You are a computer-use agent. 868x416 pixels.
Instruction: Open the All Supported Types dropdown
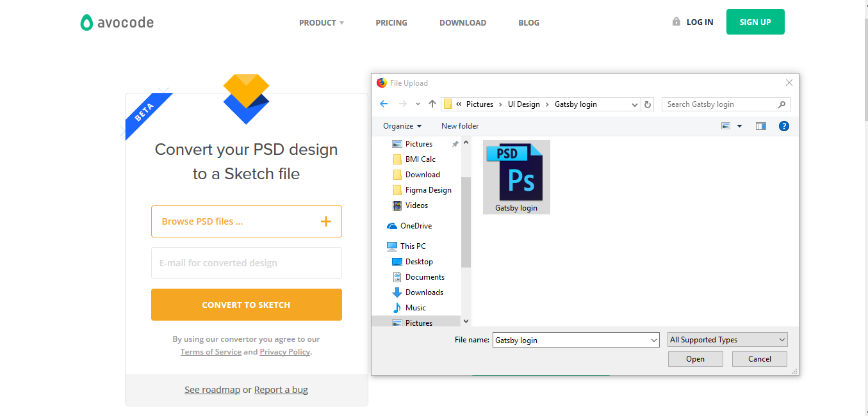[x=728, y=340]
